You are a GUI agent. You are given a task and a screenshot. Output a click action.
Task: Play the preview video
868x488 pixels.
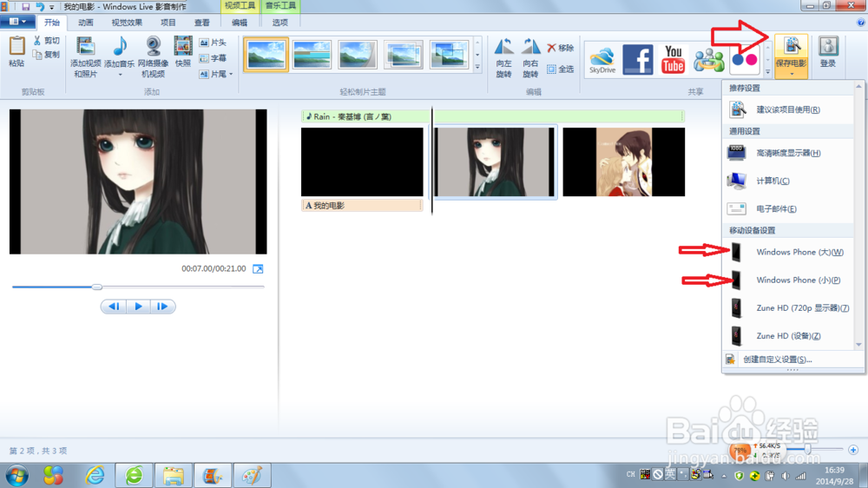tap(138, 307)
